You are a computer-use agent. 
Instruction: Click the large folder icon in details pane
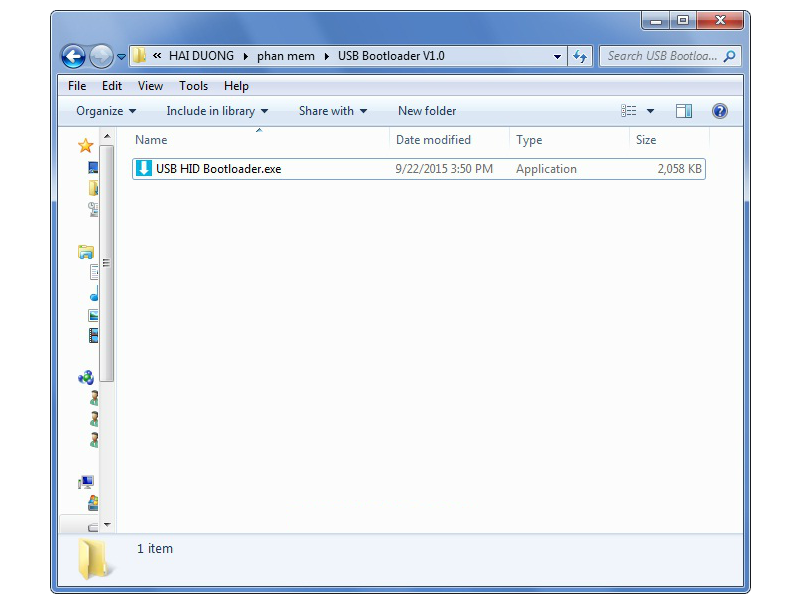pyautogui.click(x=94, y=560)
